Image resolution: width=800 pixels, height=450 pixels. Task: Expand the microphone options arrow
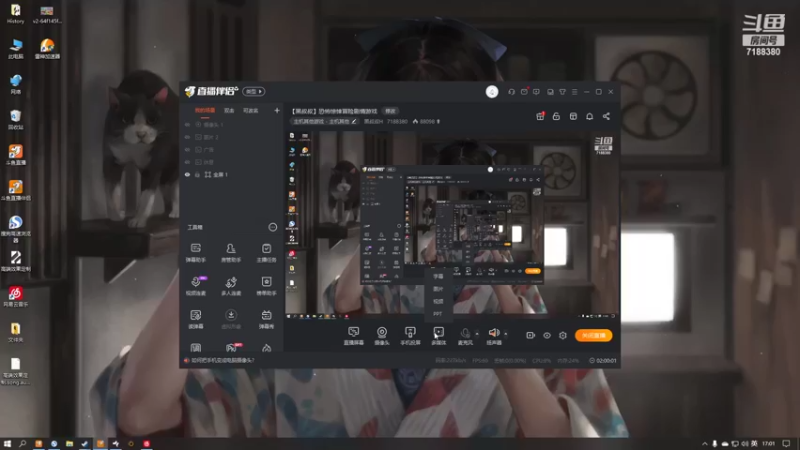pyautogui.click(x=477, y=334)
